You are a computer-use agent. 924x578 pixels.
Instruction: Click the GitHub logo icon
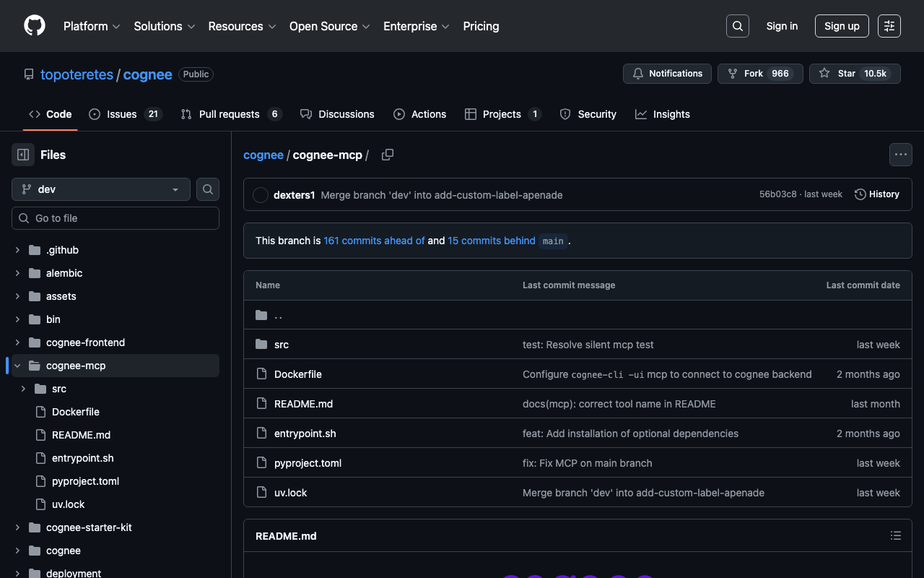(x=35, y=26)
